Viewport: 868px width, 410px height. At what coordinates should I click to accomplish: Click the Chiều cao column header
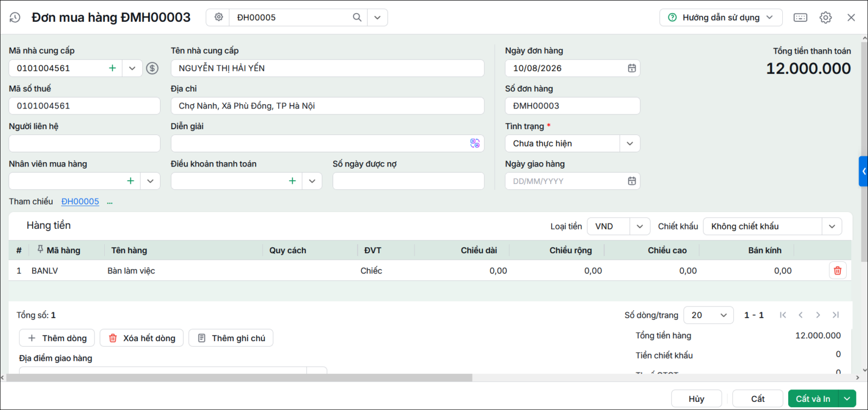point(667,251)
